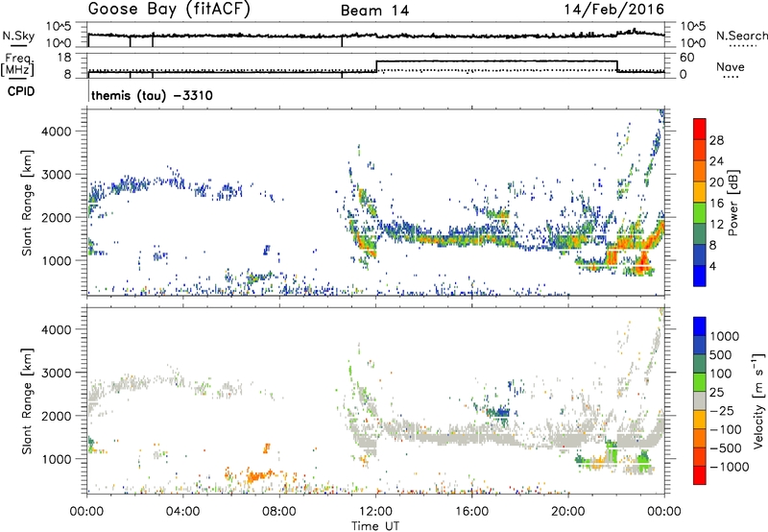768x532 pixels.
Task: Click the 'N.Search' legend label
Action: click(741, 36)
